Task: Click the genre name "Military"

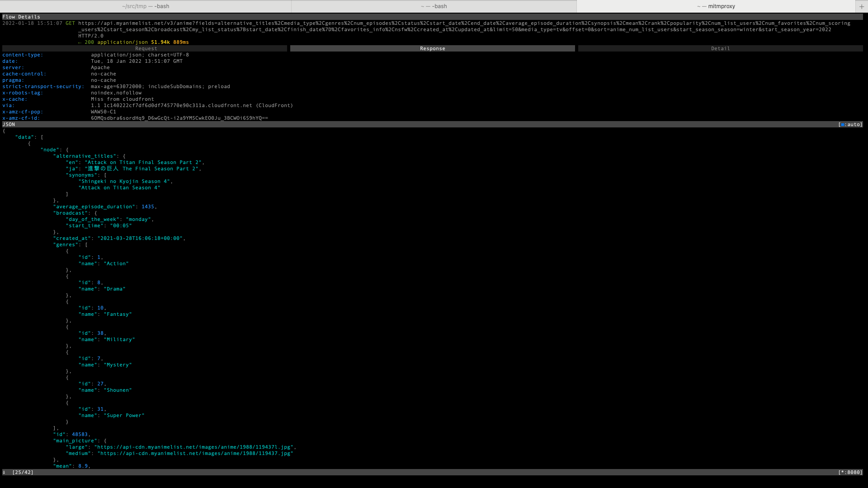Action: (119, 339)
